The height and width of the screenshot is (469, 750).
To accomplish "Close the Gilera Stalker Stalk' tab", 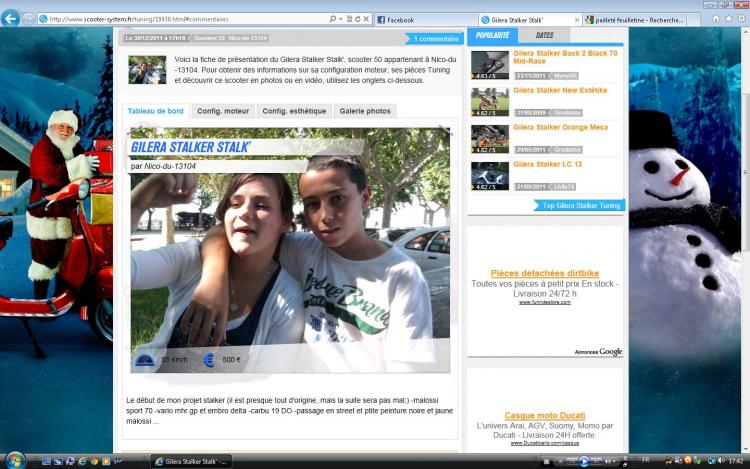I will click(576, 20).
